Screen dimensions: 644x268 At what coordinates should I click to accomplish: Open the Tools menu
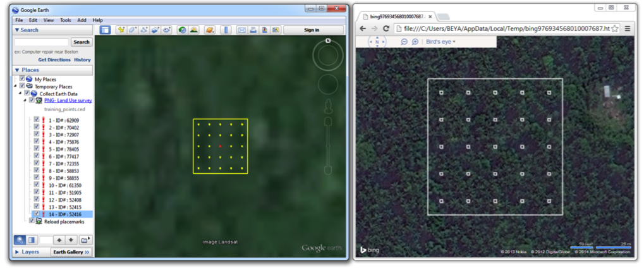pyautogui.click(x=66, y=20)
